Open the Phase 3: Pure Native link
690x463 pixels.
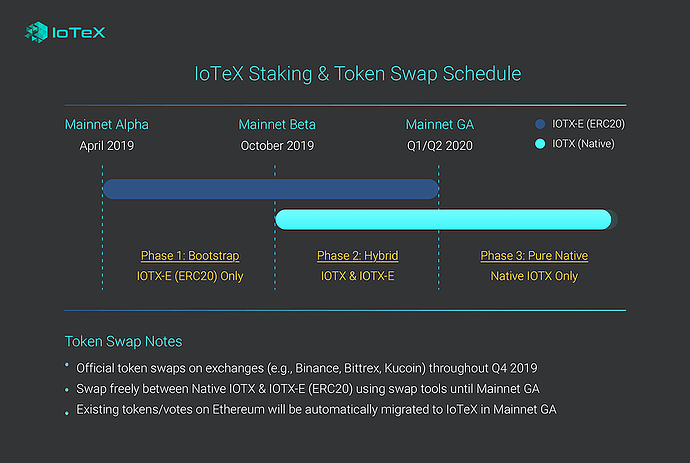(x=534, y=256)
